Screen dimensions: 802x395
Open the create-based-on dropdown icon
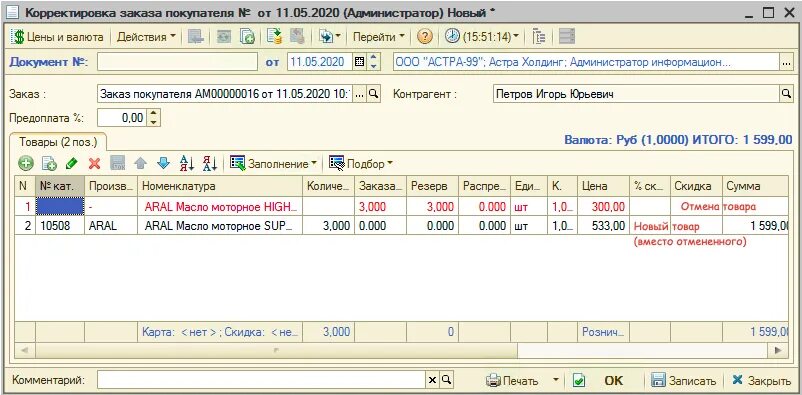point(329,37)
